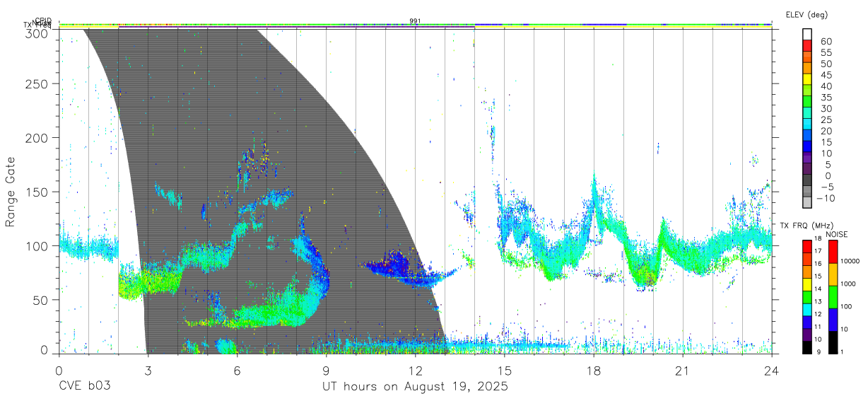Click the yellow NOISE swatch between 1000 and 10000

point(833,274)
